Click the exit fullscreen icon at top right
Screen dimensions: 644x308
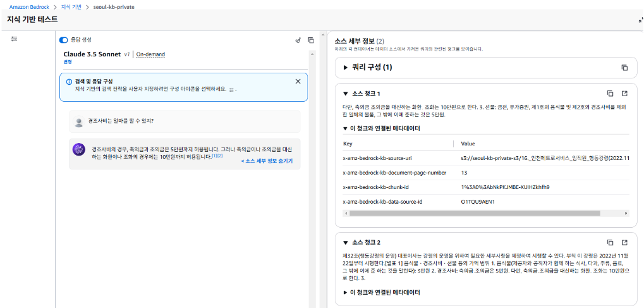640,20
